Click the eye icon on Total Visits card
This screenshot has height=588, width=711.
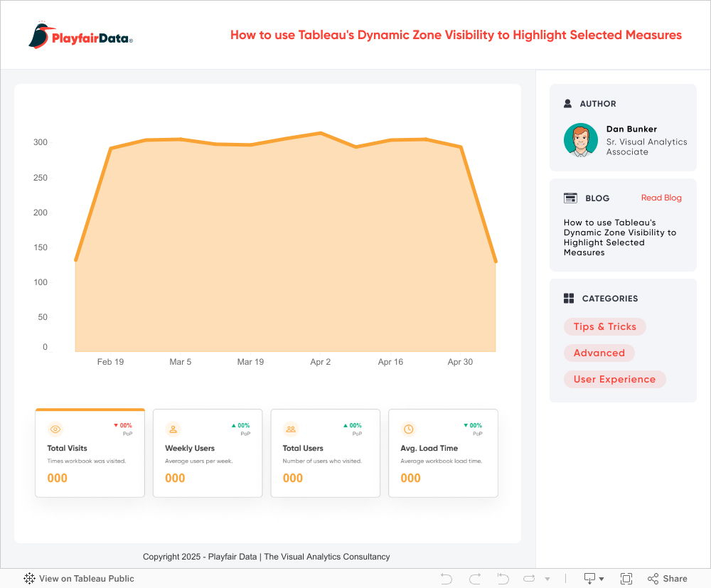(x=55, y=429)
